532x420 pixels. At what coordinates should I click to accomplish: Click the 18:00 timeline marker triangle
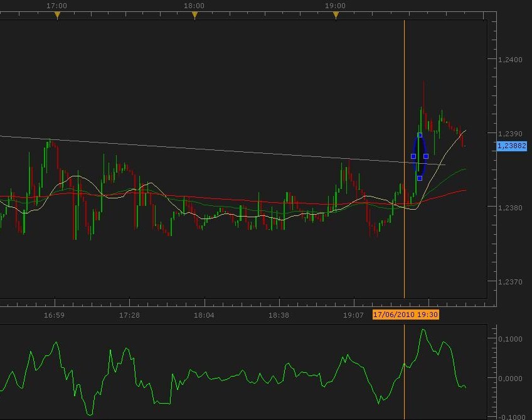[194, 15]
